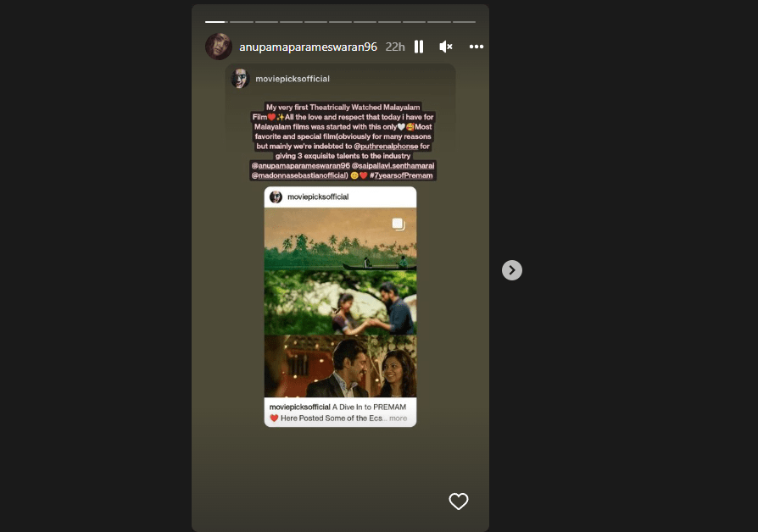This screenshot has height=532, width=758.
Task: Jump to the second story progress segment
Action: point(242,22)
